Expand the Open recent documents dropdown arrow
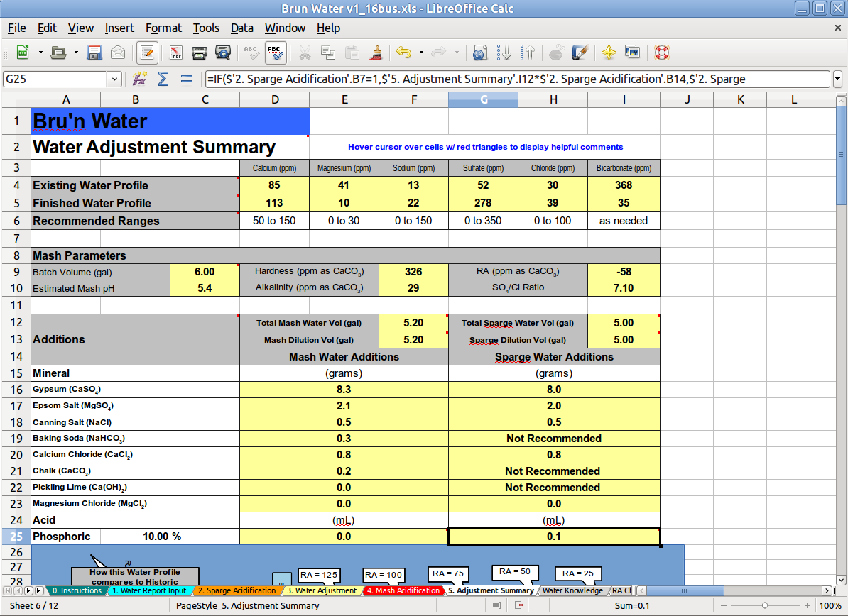848x616 pixels. [76, 53]
